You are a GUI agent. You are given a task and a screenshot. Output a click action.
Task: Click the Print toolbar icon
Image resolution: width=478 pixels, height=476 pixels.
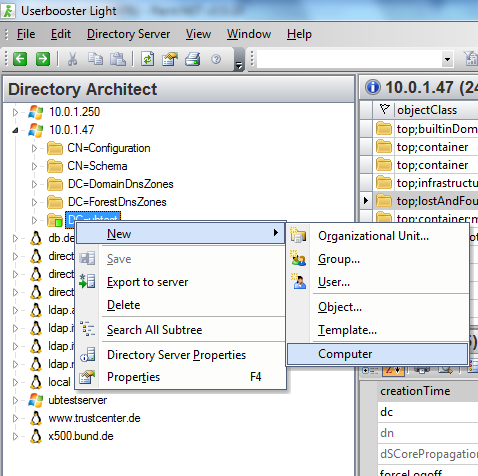[x=193, y=59]
